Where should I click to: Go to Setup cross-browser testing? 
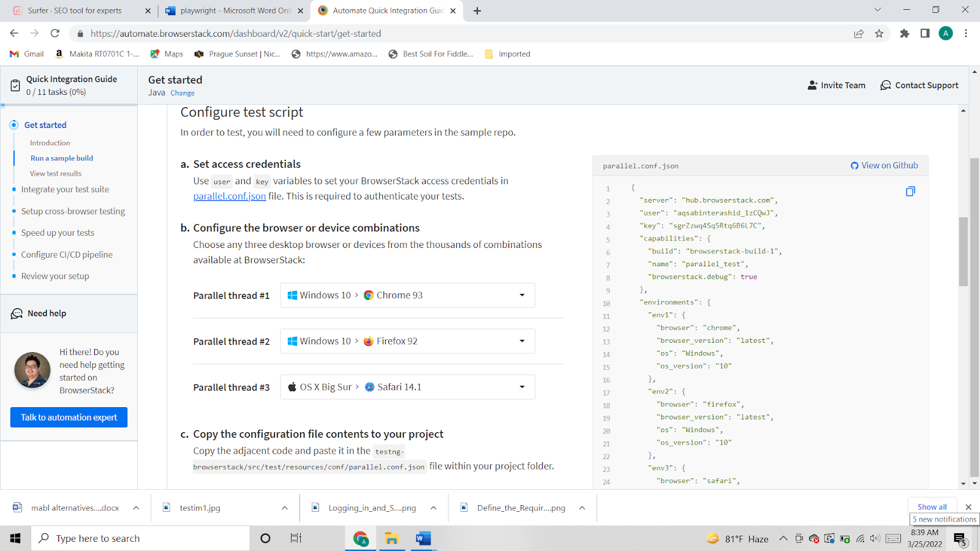click(x=73, y=211)
